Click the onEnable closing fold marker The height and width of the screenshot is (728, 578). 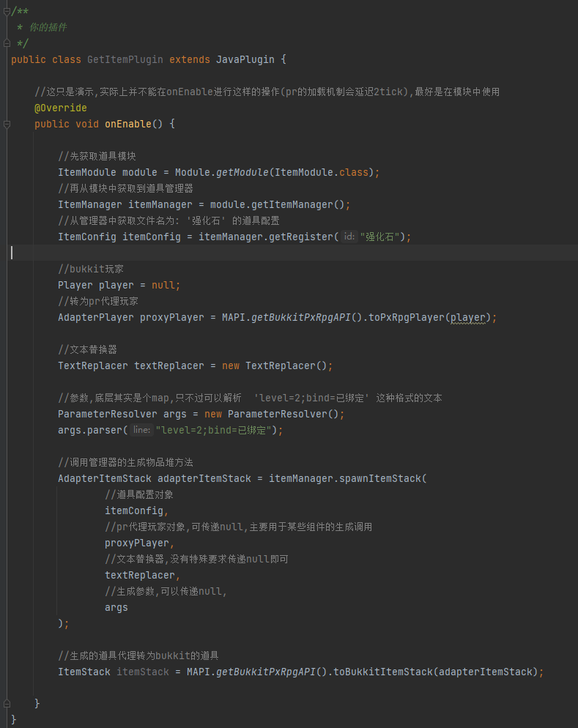point(7,703)
